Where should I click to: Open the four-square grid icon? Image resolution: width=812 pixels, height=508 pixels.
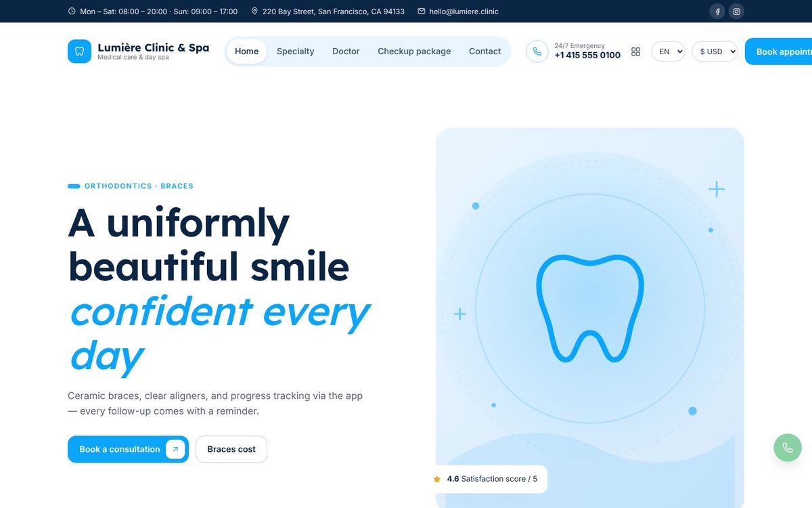[x=635, y=51]
